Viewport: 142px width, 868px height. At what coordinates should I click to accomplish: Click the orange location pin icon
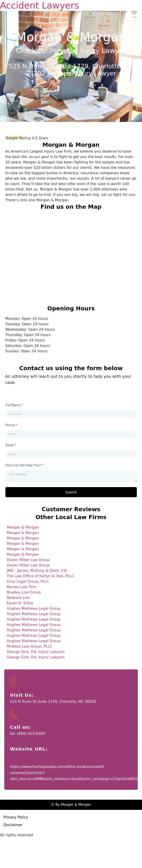pyautogui.click(x=13, y=682)
